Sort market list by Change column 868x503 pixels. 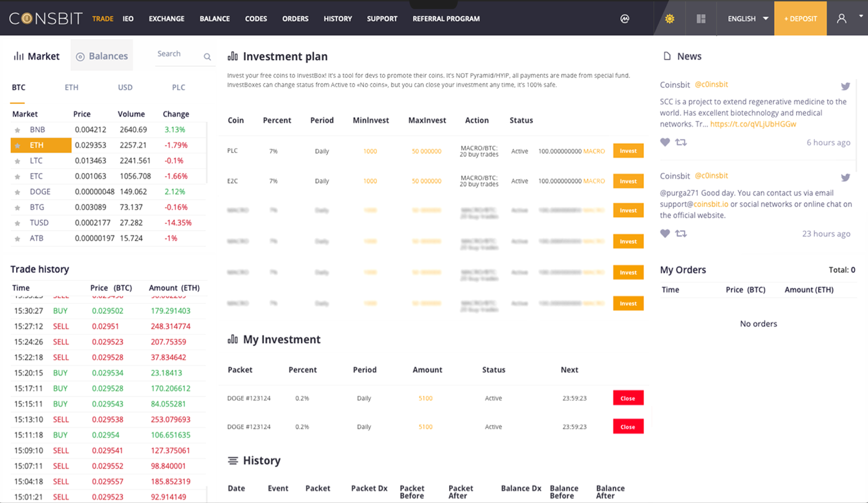[x=176, y=114]
